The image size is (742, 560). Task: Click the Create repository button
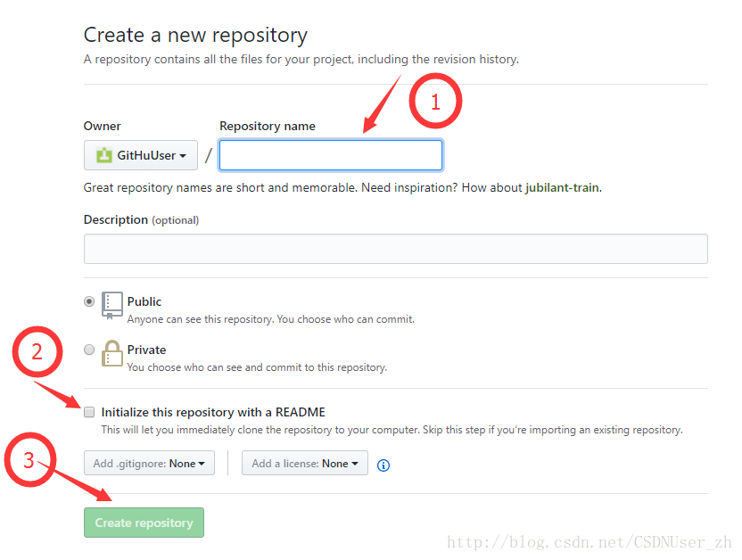point(144,523)
